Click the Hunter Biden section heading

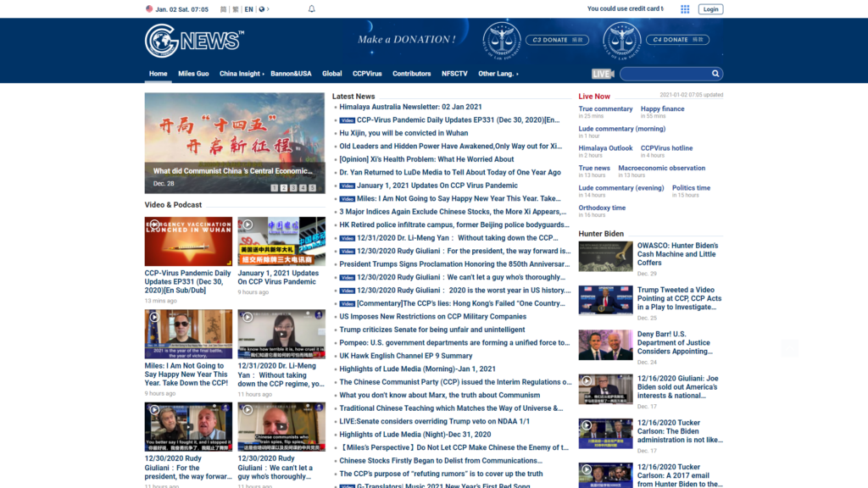[x=601, y=234]
